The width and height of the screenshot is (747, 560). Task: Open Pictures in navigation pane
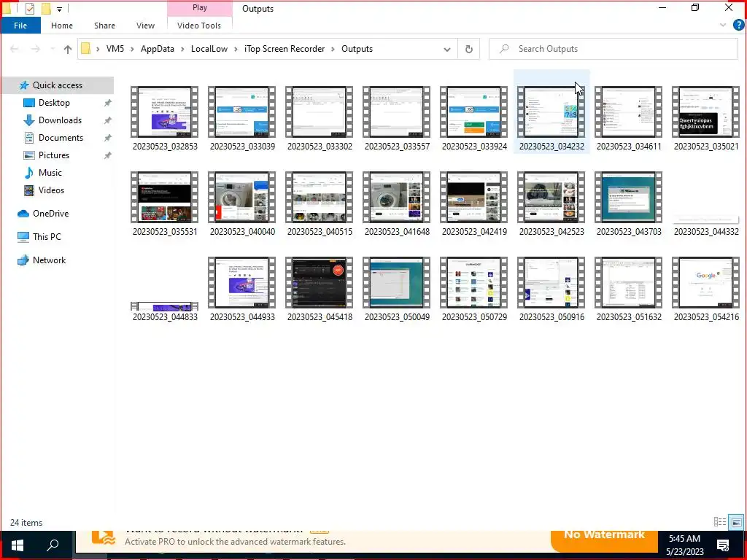(x=54, y=155)
